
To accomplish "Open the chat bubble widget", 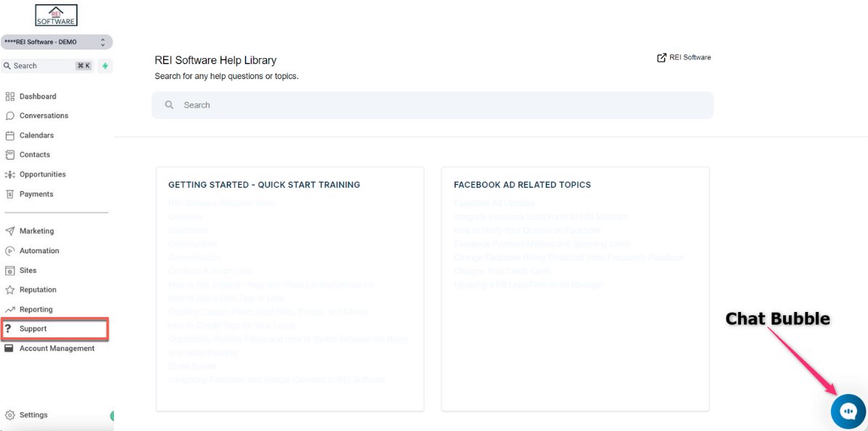I will [848, 411].
